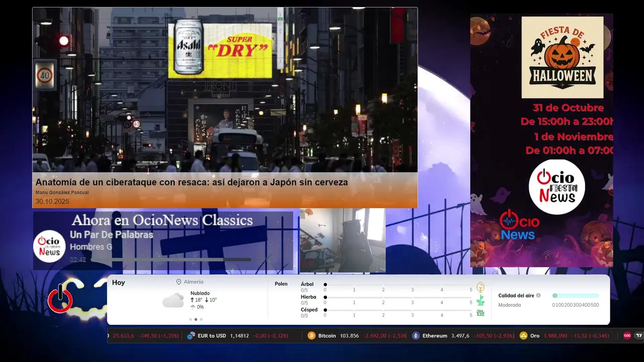Click the Bitcoin coin icon in ticker
The width and height of the screenshot is (644, 362).
click(x=311, y=335)
